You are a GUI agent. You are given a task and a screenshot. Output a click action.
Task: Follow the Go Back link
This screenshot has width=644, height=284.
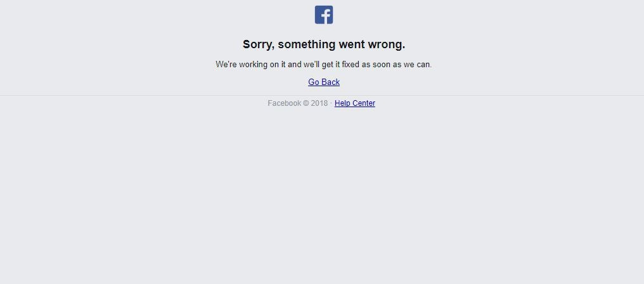(x=324, y=82)
